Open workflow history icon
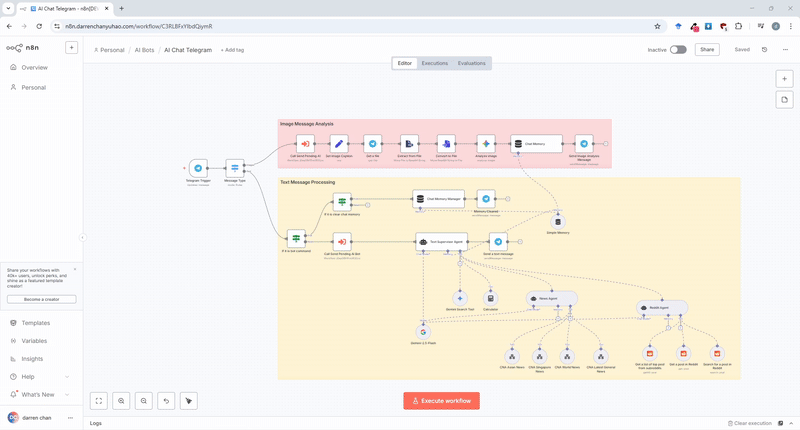 (x=765, y=49)
